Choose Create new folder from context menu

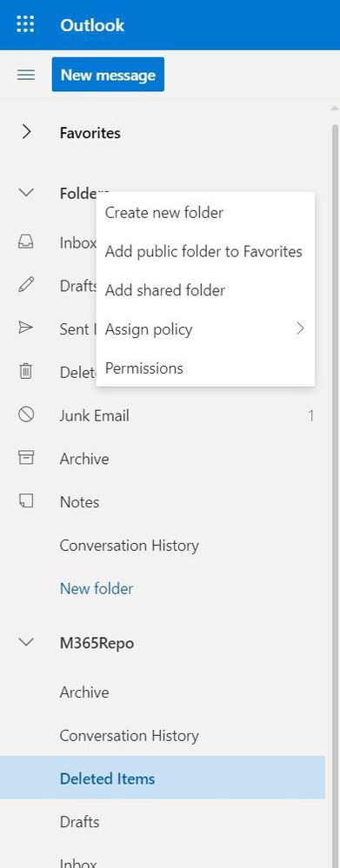[205, 213]
